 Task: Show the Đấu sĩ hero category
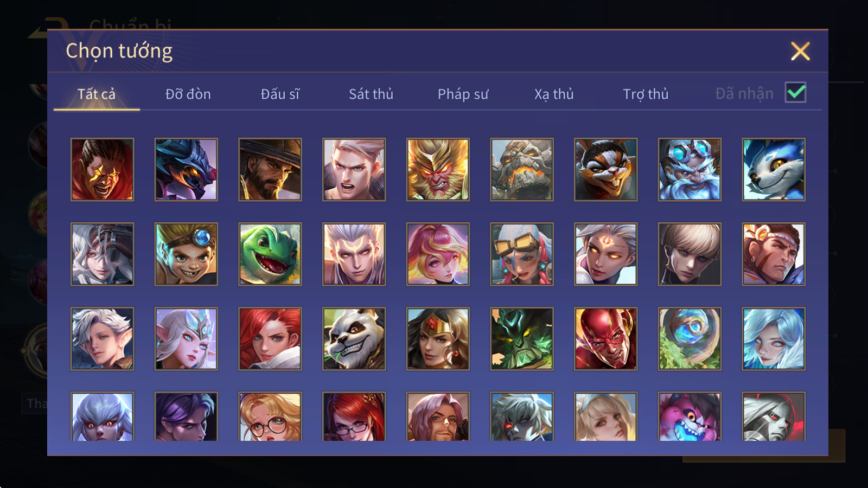[280, 94]
